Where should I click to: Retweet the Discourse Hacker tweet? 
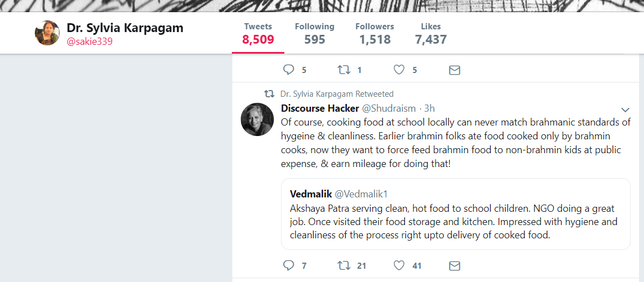(344, 265)
